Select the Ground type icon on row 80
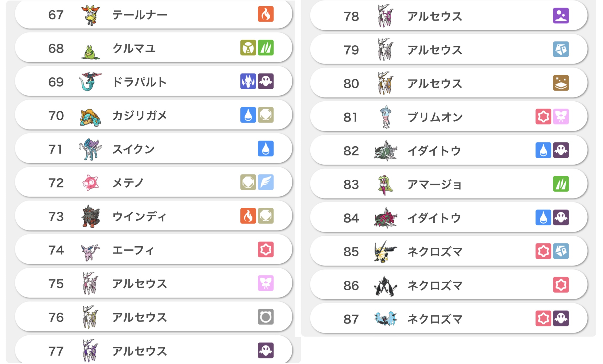The image size is (603, 364). 561,83
